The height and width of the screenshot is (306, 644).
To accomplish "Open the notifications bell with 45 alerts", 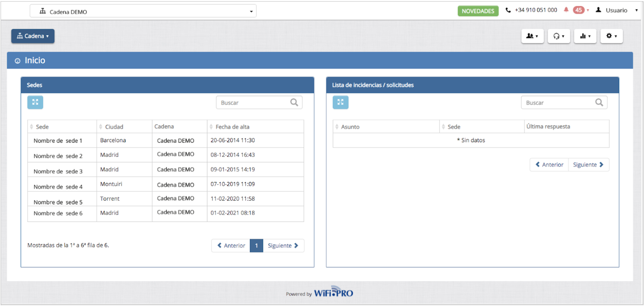I will [x=566, y=10].
